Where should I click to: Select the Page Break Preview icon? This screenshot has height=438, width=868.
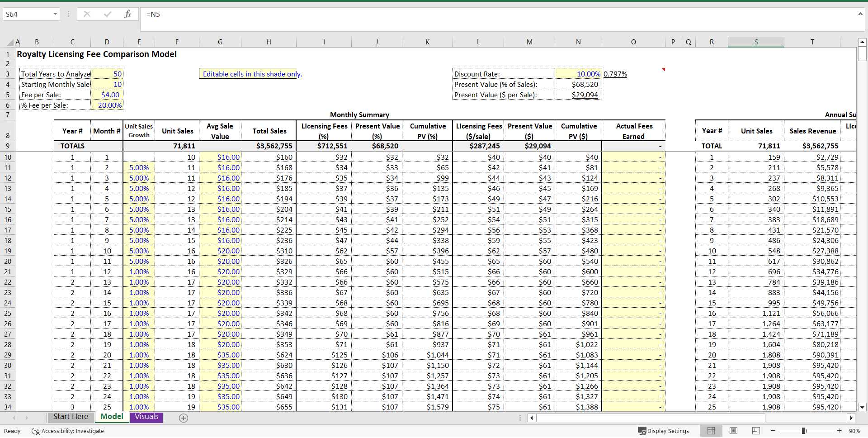click(755, 431)
